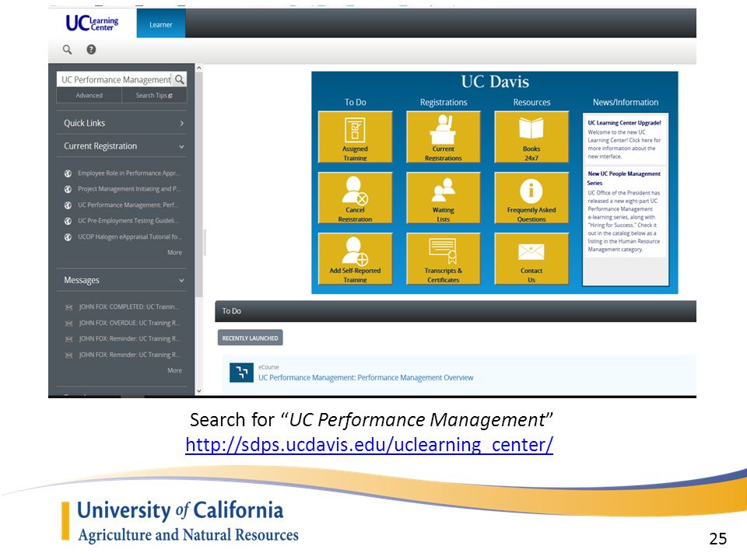747x560 pixels.
Task: Click the News/Information column heading
Action: 626,103
